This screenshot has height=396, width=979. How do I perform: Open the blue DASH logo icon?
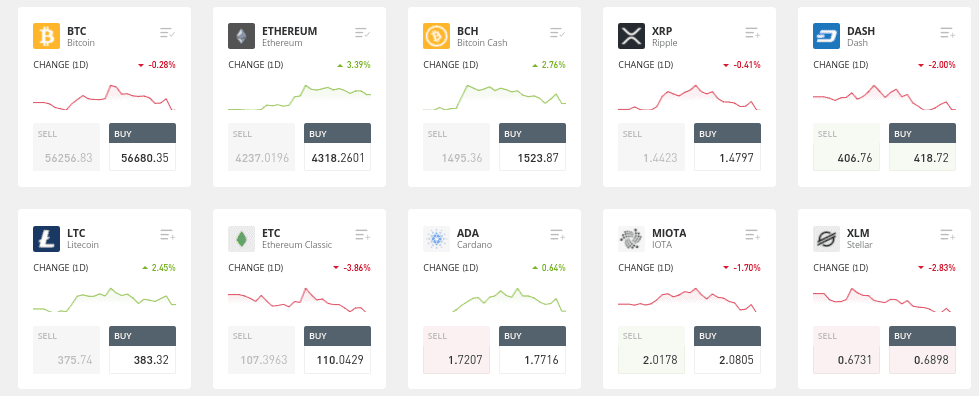coord(826,36)
